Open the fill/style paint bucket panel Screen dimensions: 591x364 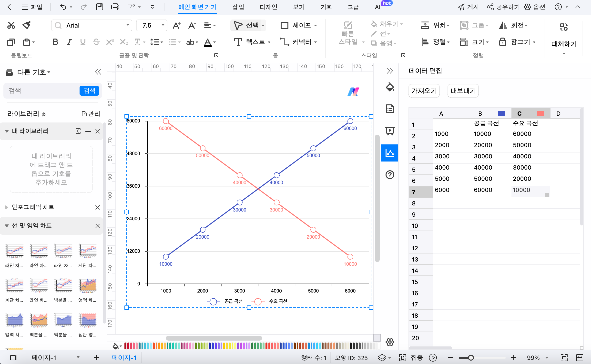click(x=390, y=87)
